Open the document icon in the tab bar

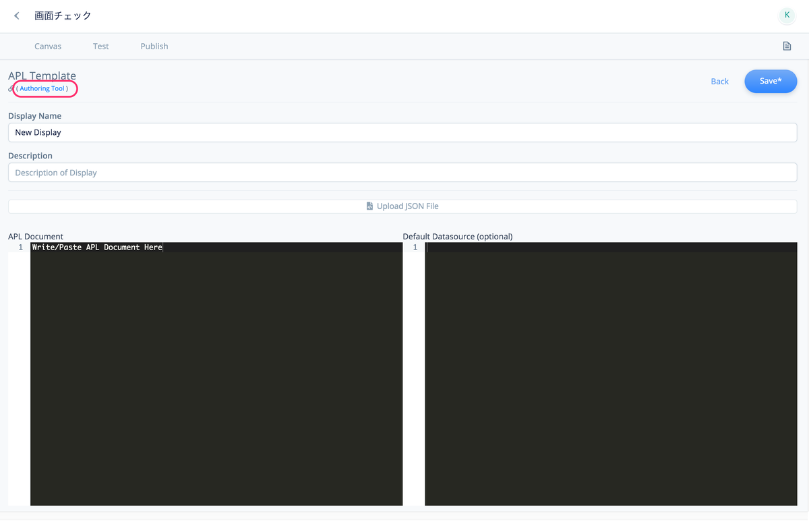(787, 46)
